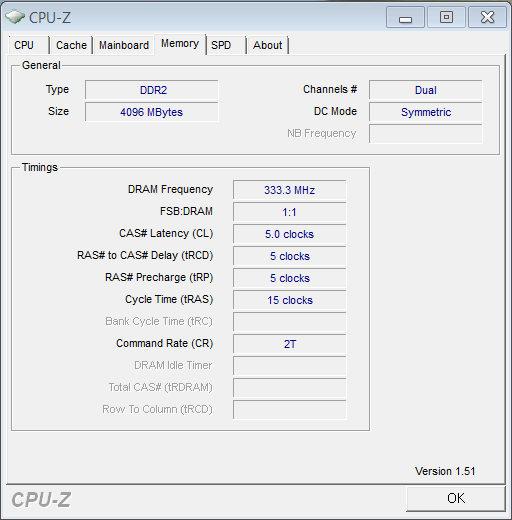The image size is (512, 520).
Task: Click the Channels # label
Action: (x=330, y=89)
